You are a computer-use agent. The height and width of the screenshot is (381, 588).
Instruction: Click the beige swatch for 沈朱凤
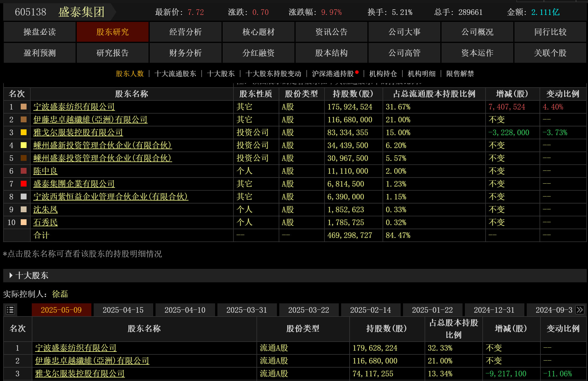[24, 209]
